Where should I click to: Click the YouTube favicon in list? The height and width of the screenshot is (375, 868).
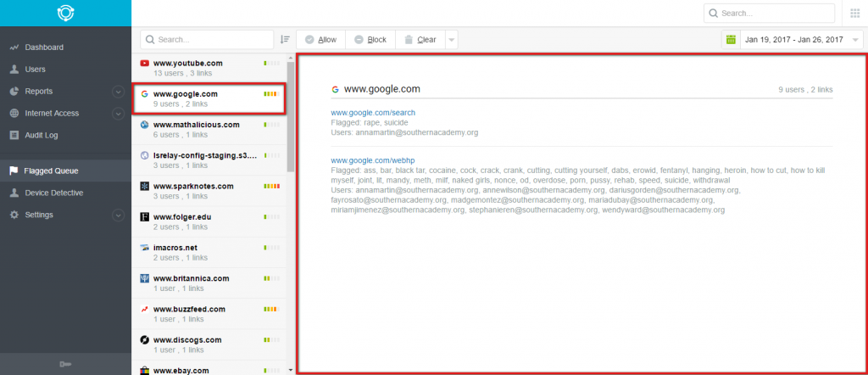tap(144, 63)
